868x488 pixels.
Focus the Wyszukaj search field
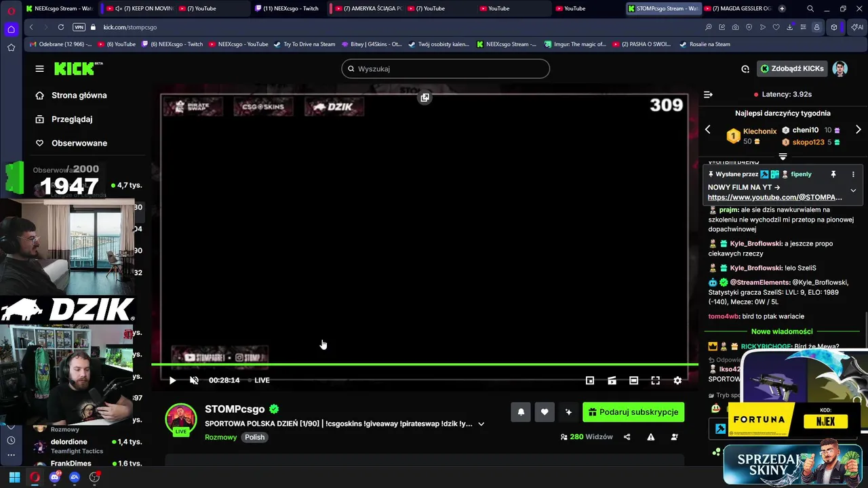446,68
